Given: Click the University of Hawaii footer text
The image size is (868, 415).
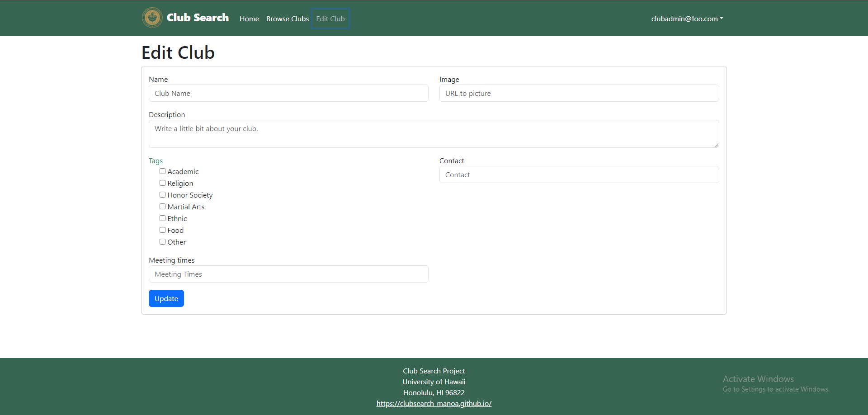Looking at the screenshot, I should tap(434, 382).
